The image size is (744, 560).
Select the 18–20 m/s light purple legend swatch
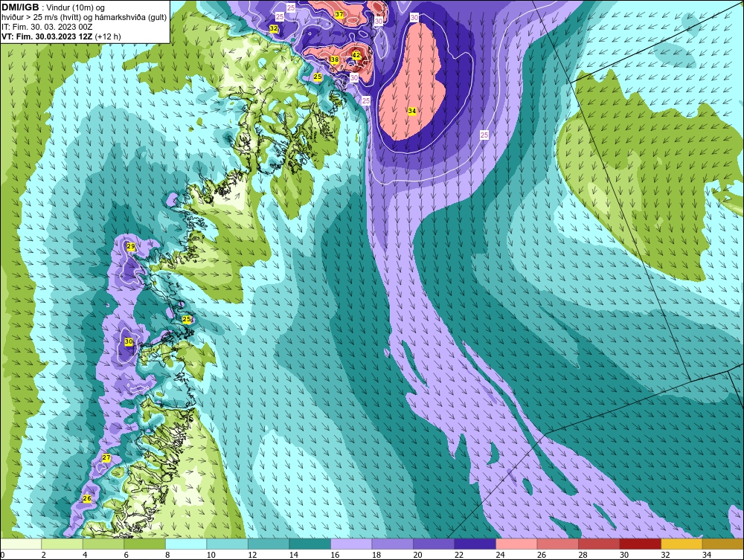(x=392, y=544)
